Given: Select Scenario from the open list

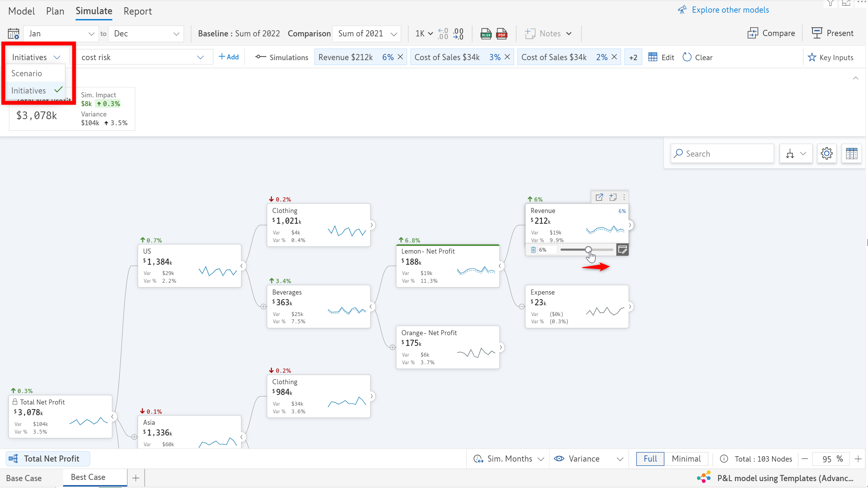Looking at the screenshot, I should click(27, 73).
